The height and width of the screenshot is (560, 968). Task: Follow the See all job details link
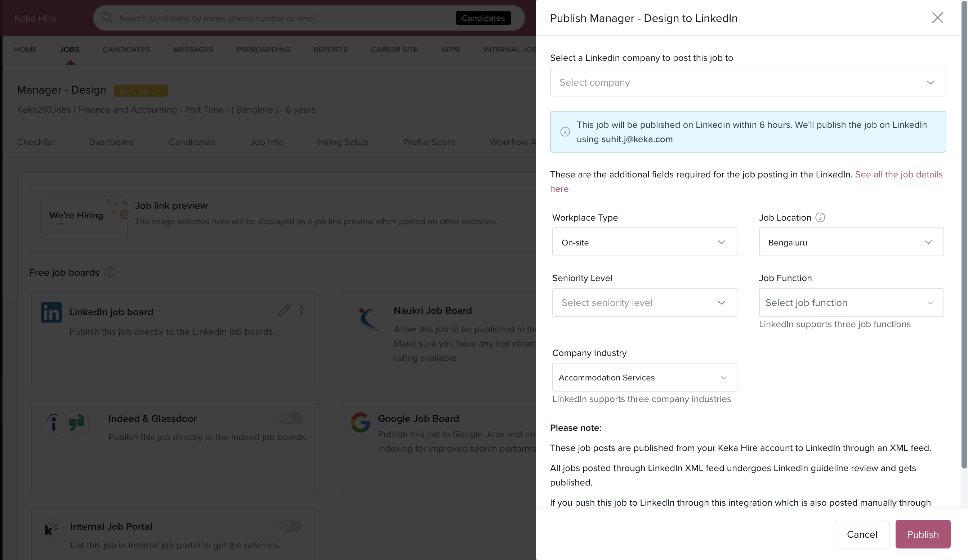898,175
